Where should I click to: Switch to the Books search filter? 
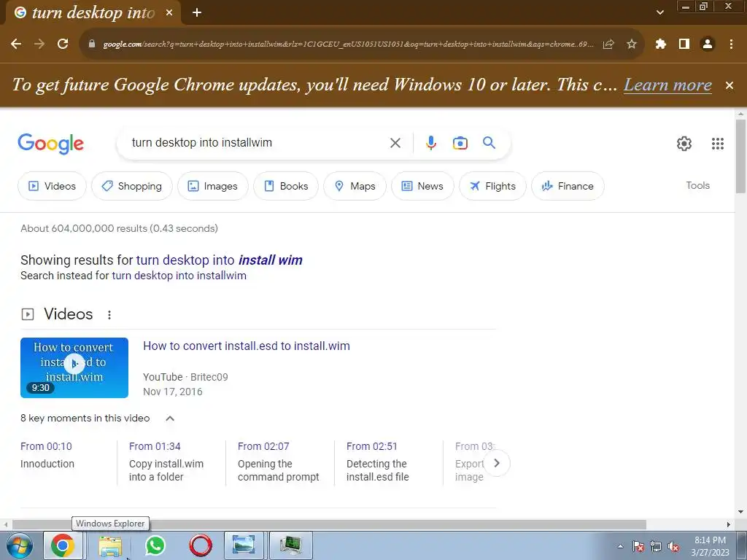click(286, 186)
